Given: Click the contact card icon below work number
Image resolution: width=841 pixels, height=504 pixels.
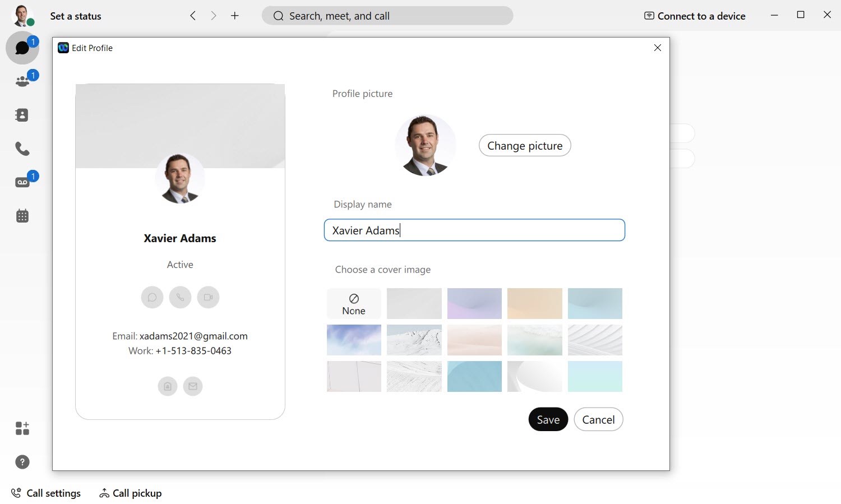Looking at the screenshot, I should pyautogui.click(x=168, y=386).
